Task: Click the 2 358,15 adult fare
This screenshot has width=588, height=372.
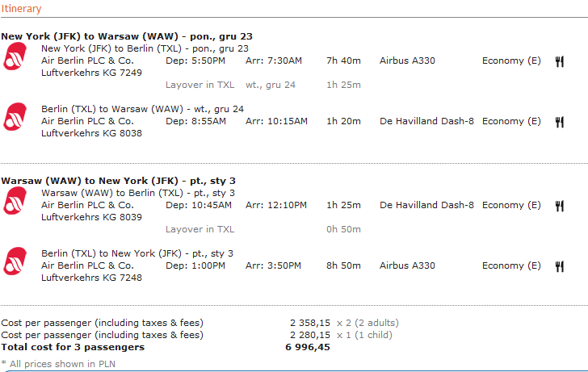Action: [x=310, y=323]
